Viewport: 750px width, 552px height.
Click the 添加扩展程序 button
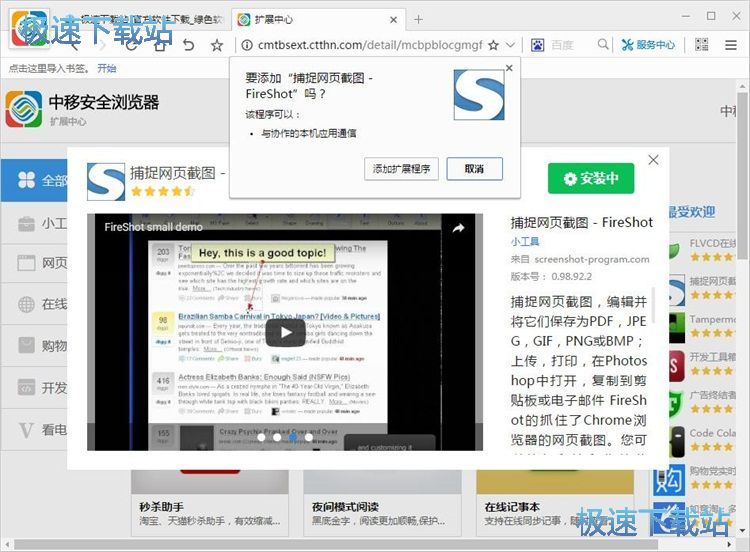pyautogui.click(x=401, y=169)
